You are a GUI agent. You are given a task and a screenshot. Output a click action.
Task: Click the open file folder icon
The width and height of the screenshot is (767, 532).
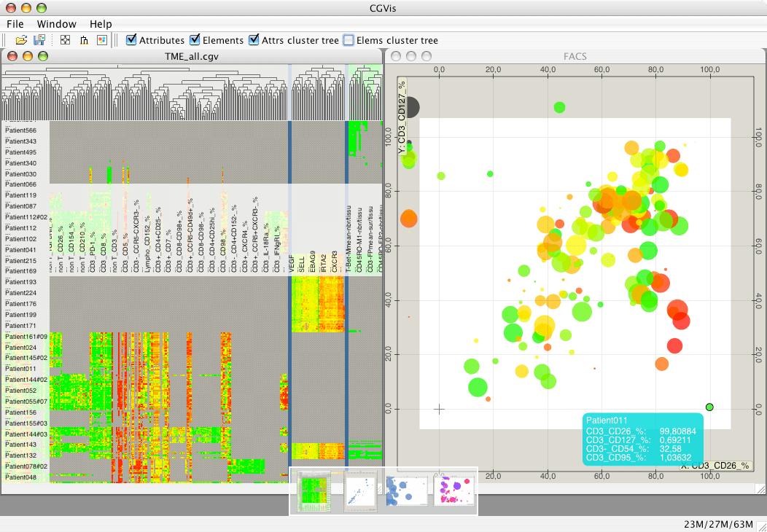[21, 40]
